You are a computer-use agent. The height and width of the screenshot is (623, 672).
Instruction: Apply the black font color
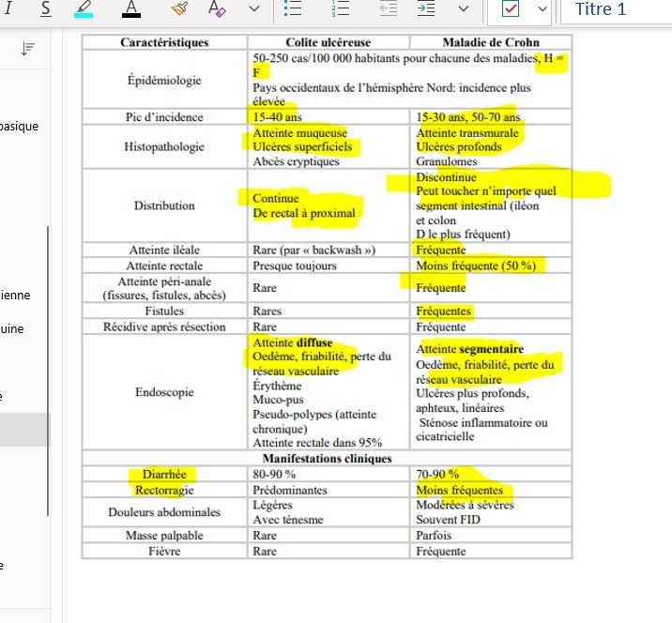[x=131, y=8]
